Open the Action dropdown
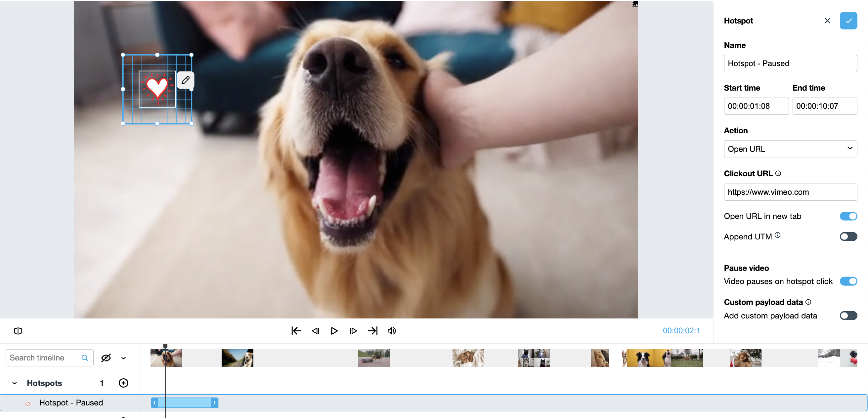The image size is (868, 418). [x=790, y=149]
